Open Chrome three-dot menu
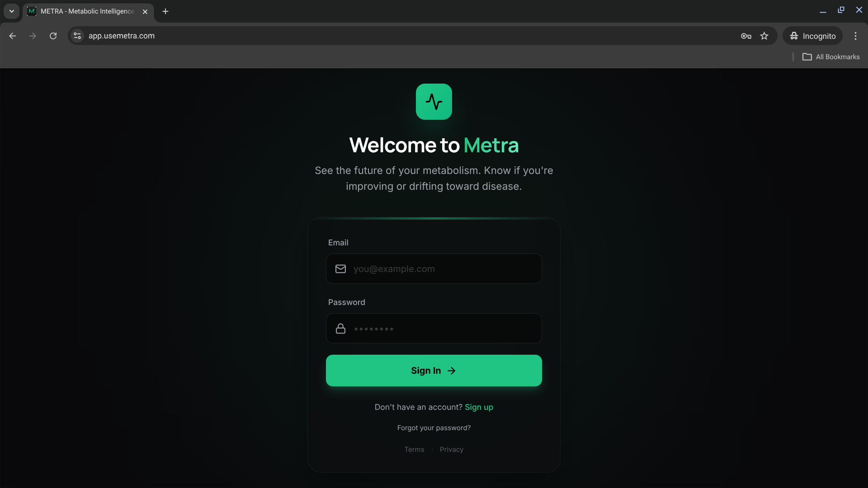The height and width of the screenshot is (488, 868). [855, 36]
